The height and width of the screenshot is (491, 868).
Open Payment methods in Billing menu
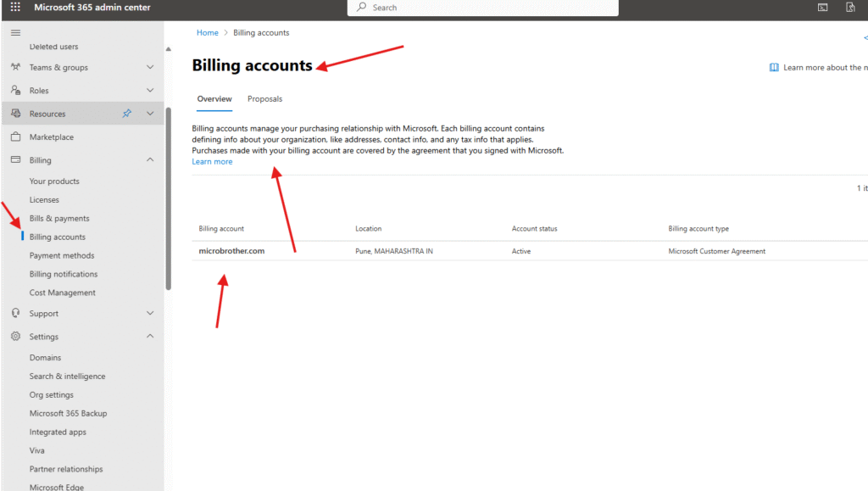tap(62, 255)
